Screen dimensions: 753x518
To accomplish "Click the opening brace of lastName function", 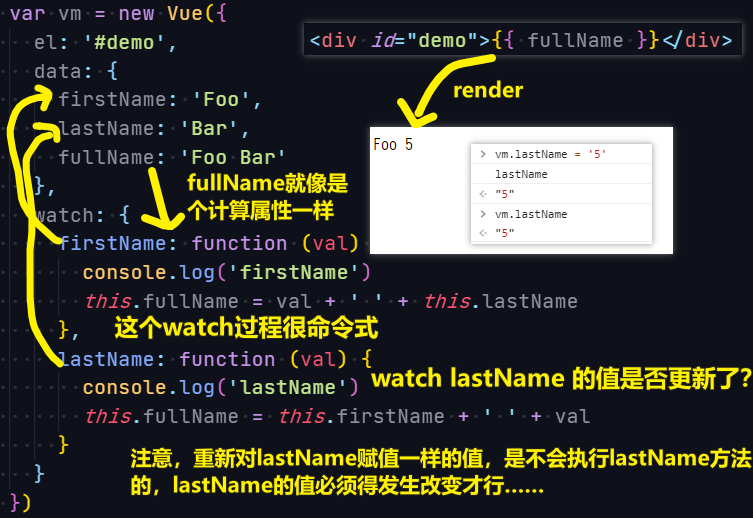I will (x=366, y=359).
